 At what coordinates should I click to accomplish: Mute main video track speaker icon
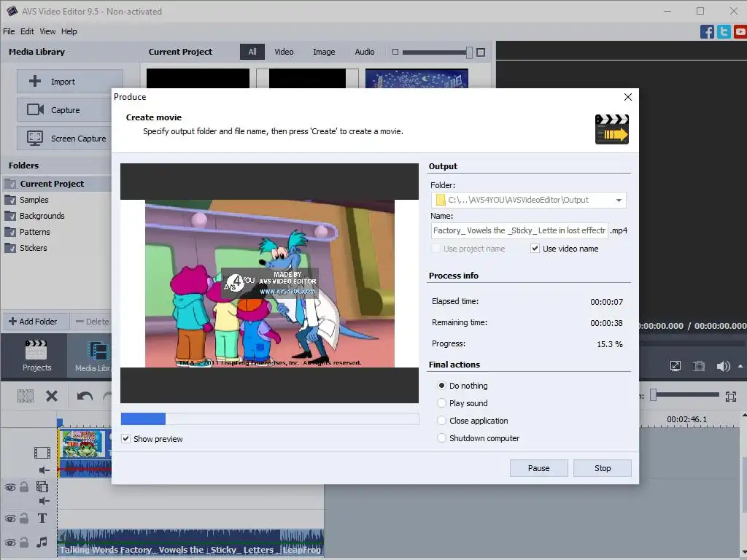(44, 470)
